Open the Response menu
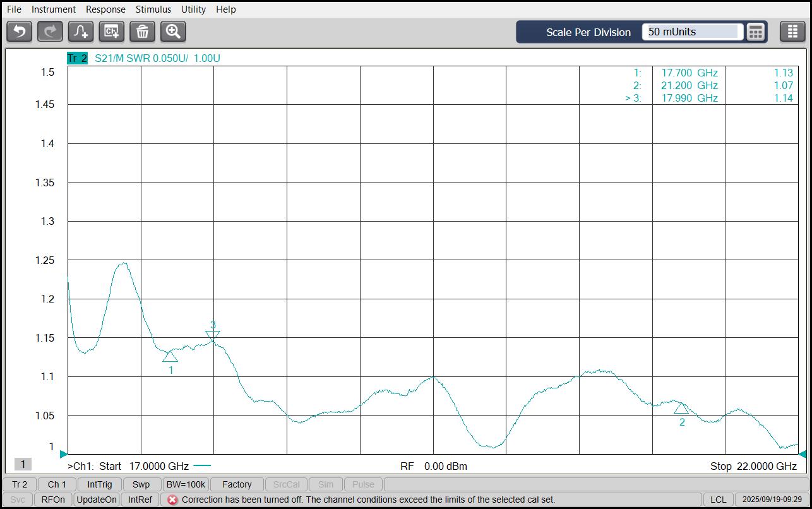Image resolution: width=812 pixels, height=509 pixels. coord(105,9)
